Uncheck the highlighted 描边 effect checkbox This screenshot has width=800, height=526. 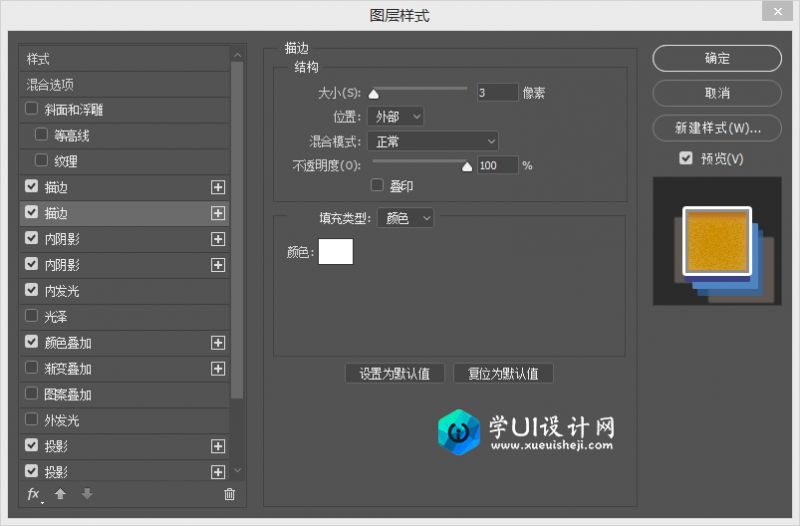tap(32, 212)
